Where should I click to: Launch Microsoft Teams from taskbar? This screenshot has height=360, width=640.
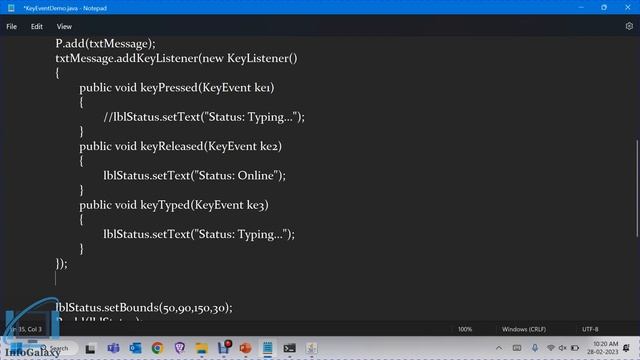coord(113,348)
